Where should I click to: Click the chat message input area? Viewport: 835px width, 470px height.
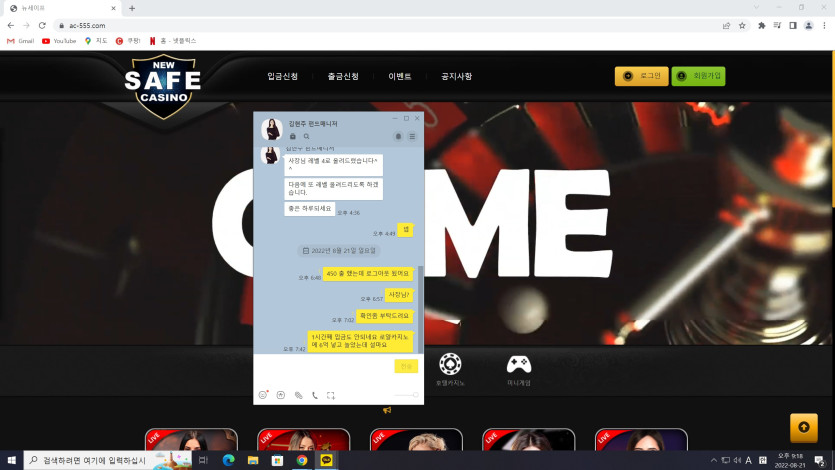pyautogui.click(x=325, y=368)
